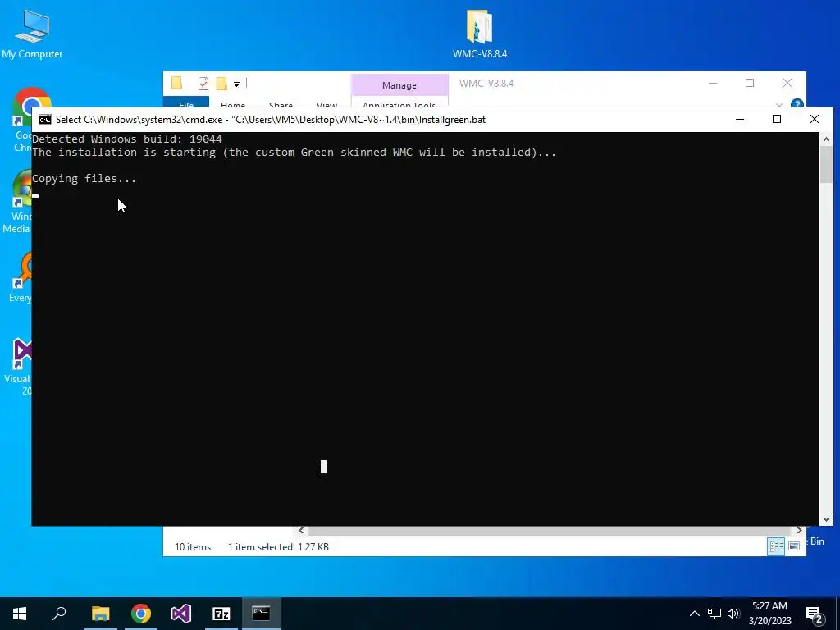The image size is (840, 630).
Task: Switch Explorer to large icons view
Action: (x=794, y=546)
